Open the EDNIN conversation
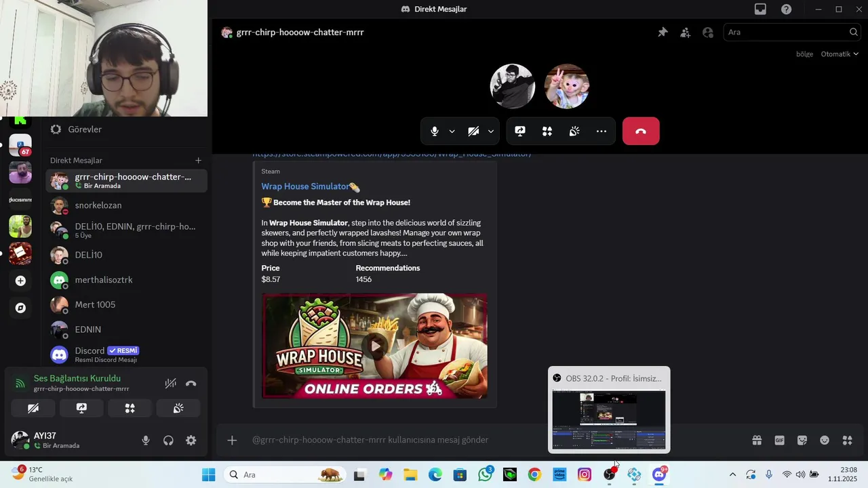 (x=126, y=329)
